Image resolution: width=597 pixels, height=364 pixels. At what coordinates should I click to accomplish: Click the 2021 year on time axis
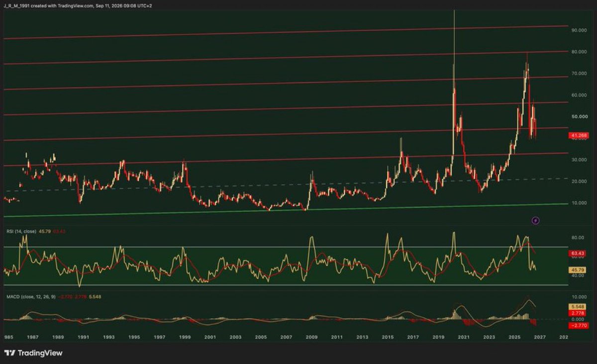click(x=464, y=337)
